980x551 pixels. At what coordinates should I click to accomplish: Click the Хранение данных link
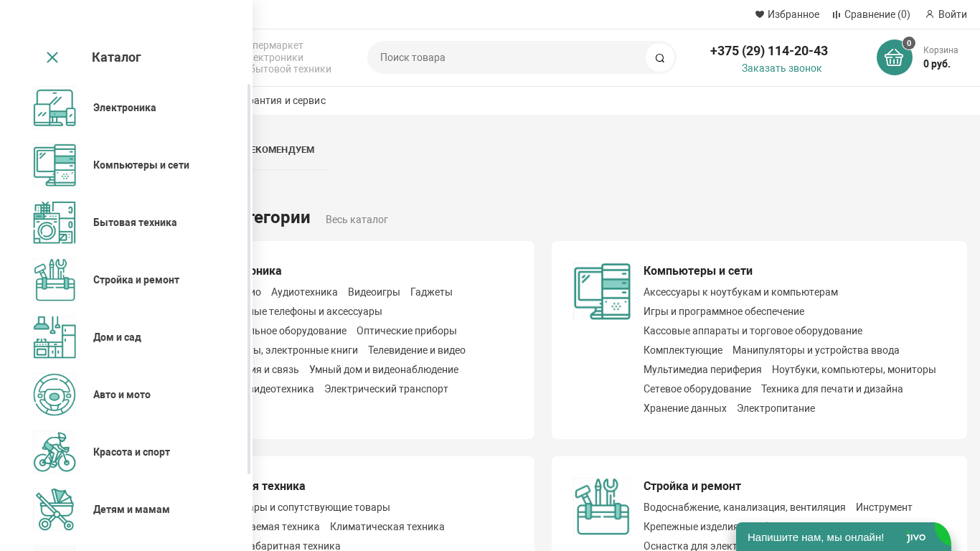(685, 408)
